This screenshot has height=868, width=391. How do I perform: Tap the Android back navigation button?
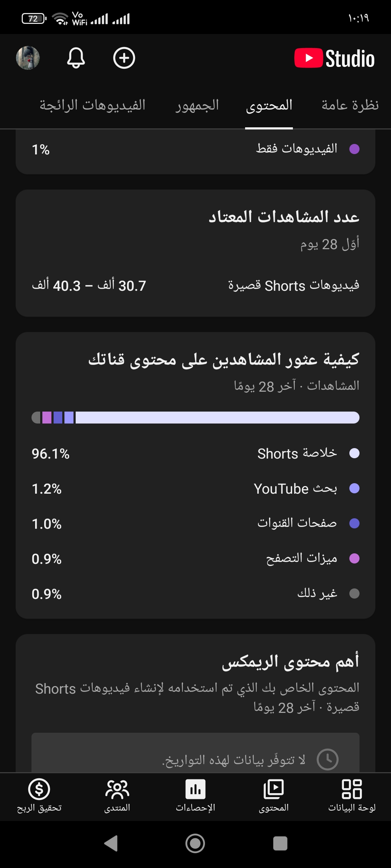tap(111, 843)
